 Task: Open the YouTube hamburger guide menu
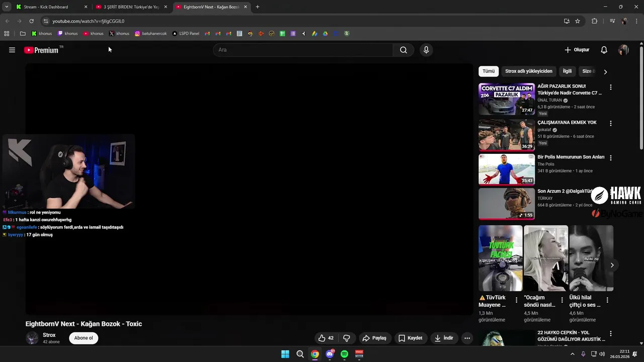click(12, 50)
